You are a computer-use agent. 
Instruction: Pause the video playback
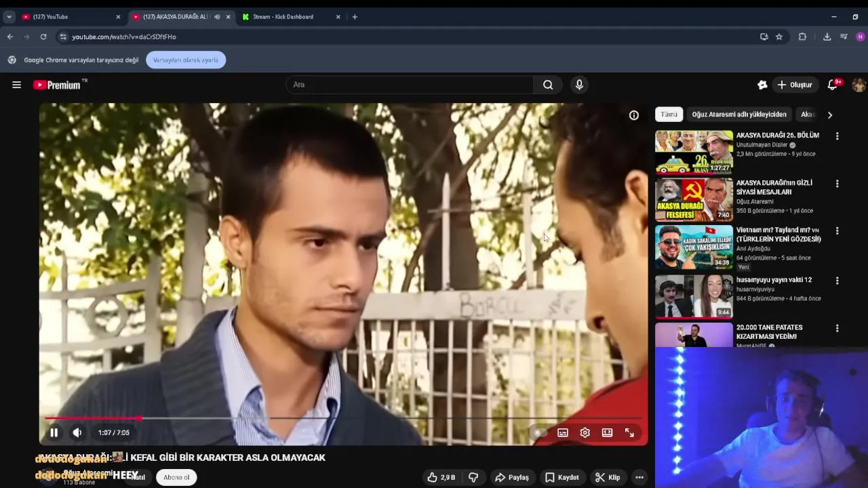54,432
